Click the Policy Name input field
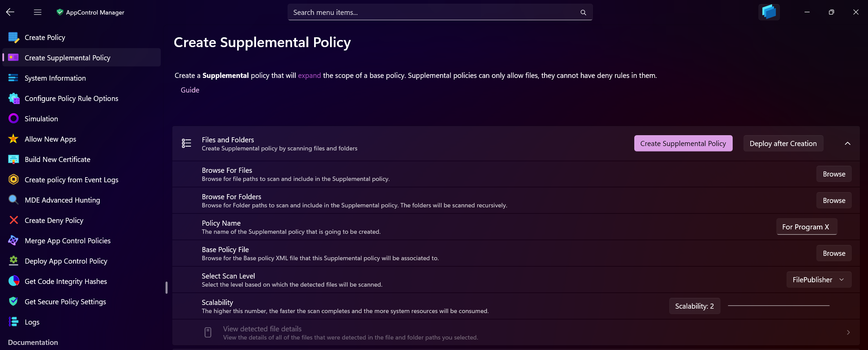This screenshot has height=350, width=868. pos(807,227)
